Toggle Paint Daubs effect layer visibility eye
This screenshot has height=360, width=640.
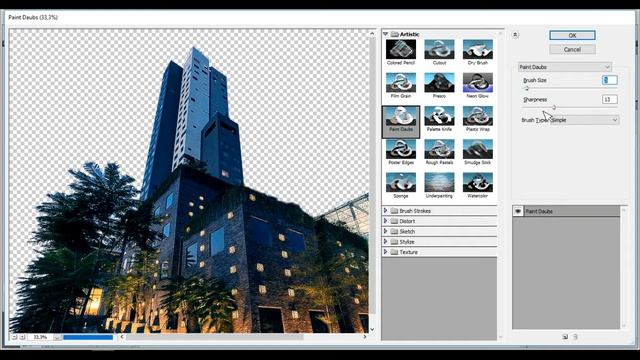[x=518, y=211]
